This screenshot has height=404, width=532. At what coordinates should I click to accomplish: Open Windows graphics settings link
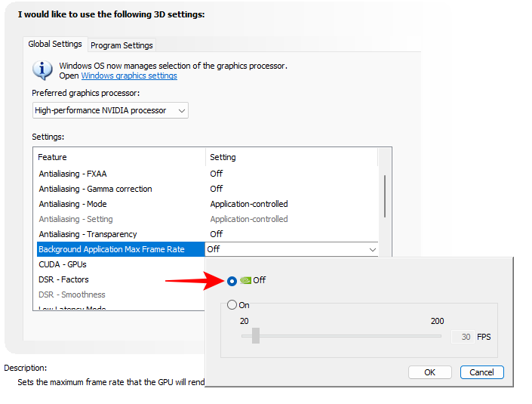[x=129, y=76]
